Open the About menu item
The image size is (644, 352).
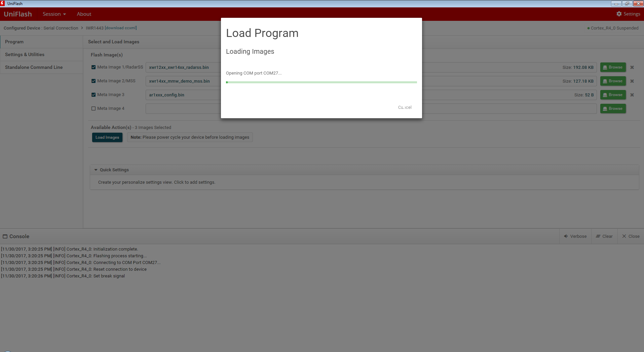(x=84, y=14)
